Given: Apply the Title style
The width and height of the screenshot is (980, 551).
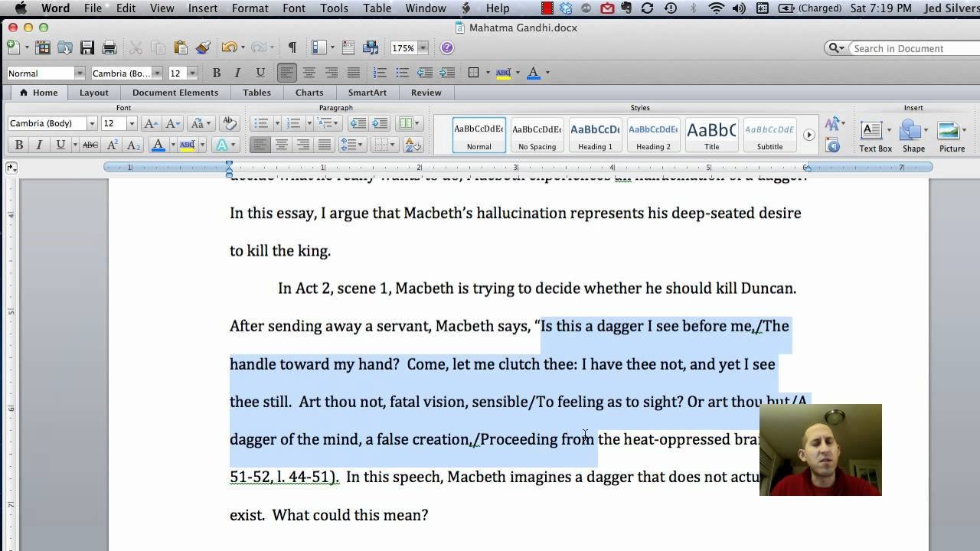Looking at the screenshot, I should click(x=711, y=135).
